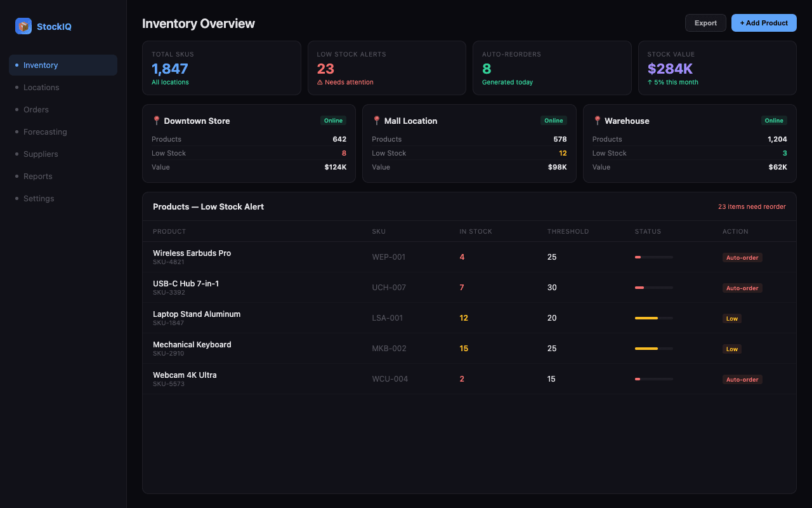Image resolution: width=812 pixels, height=508 pixels.
Task: Click the upward trend arrow under Stock Value
Action: pos(649,82)
